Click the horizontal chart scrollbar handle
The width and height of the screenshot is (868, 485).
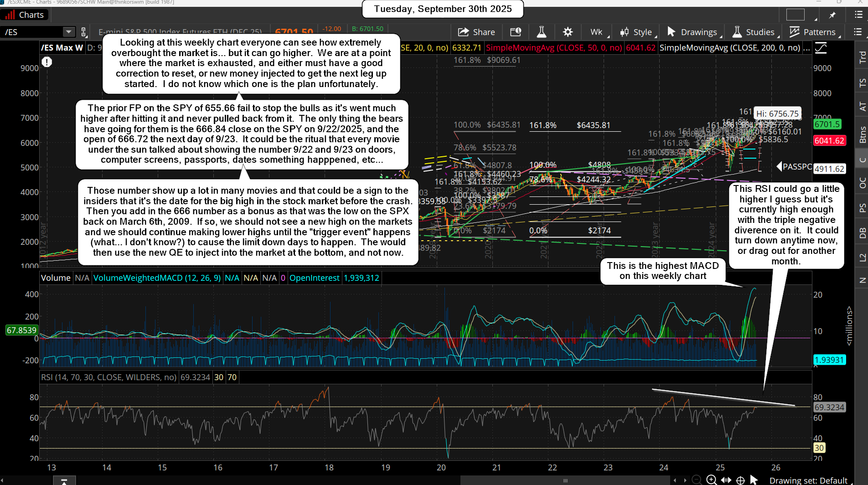tap(565, 480)
